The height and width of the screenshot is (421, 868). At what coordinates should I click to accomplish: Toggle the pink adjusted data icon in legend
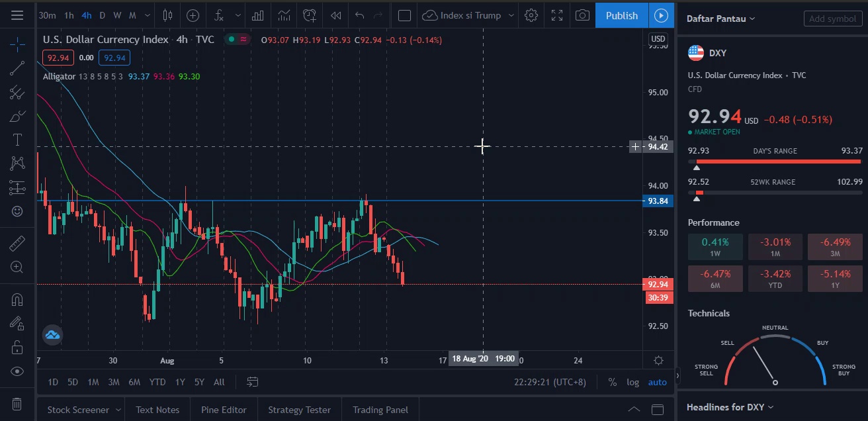(243, 40)
